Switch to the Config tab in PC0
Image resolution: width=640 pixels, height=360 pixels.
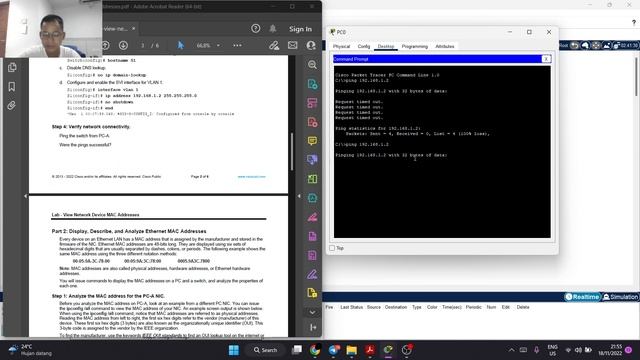coord(364,47)
